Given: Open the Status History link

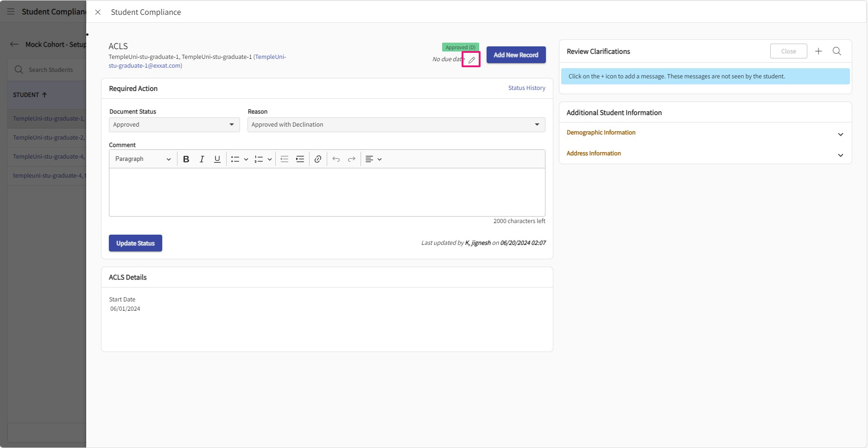Looking at the screenshot, I should click(x=526, y=88).
